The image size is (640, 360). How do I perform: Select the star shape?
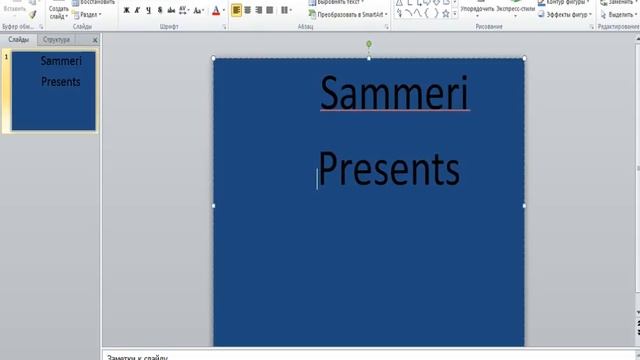point(446,14)
